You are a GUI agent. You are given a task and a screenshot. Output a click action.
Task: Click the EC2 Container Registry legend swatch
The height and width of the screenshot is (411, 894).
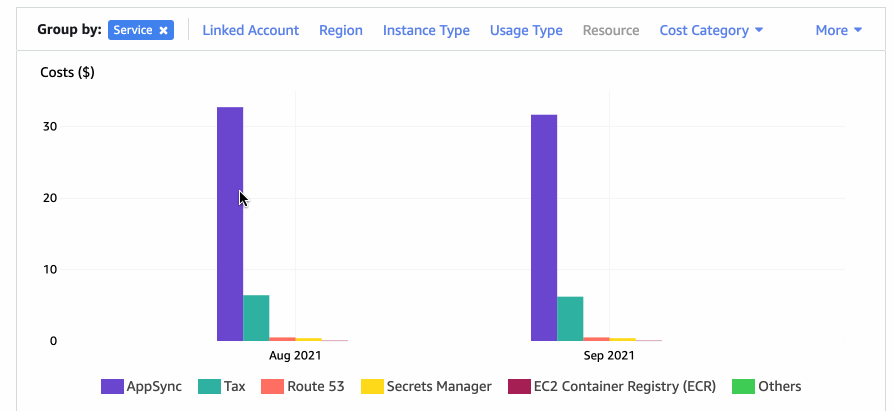point(520,386)
